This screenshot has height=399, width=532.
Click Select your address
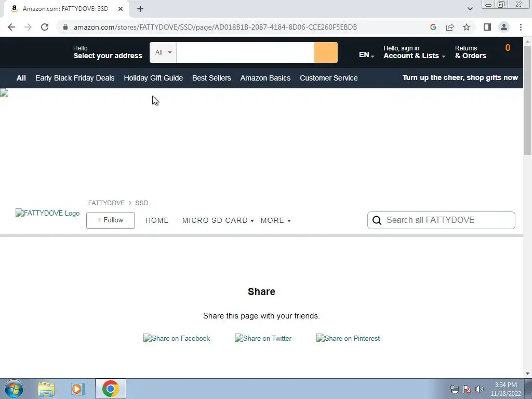coord(108,52)
